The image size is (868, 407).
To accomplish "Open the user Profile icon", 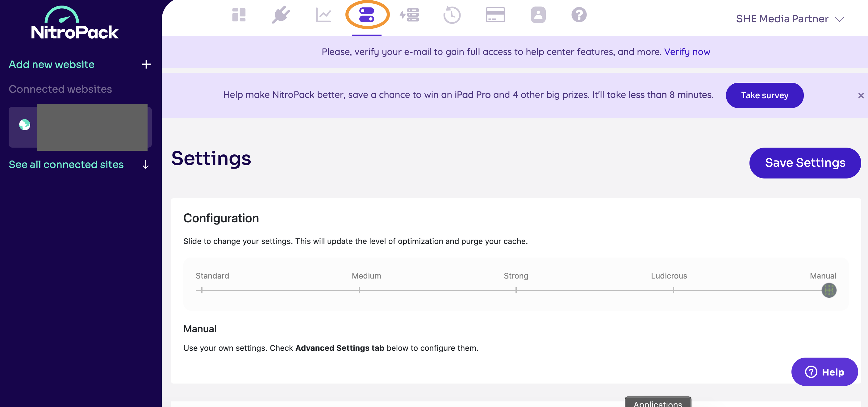I will click(538, 15).
